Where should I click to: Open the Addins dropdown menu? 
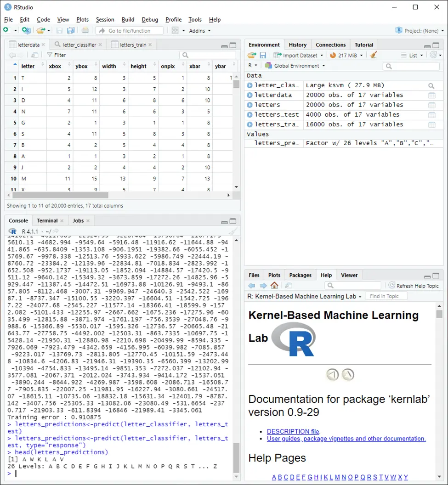tap(199, 31)
